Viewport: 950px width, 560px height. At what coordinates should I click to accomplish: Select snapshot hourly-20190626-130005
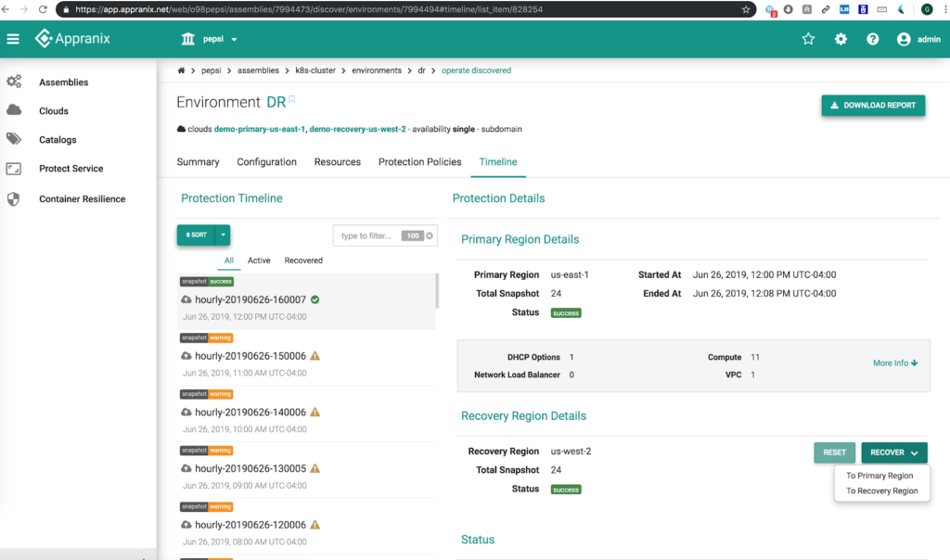tap(306, 470)
